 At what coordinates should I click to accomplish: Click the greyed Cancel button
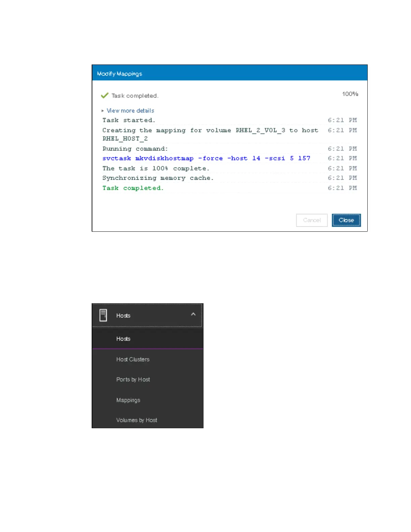(312, 220)
